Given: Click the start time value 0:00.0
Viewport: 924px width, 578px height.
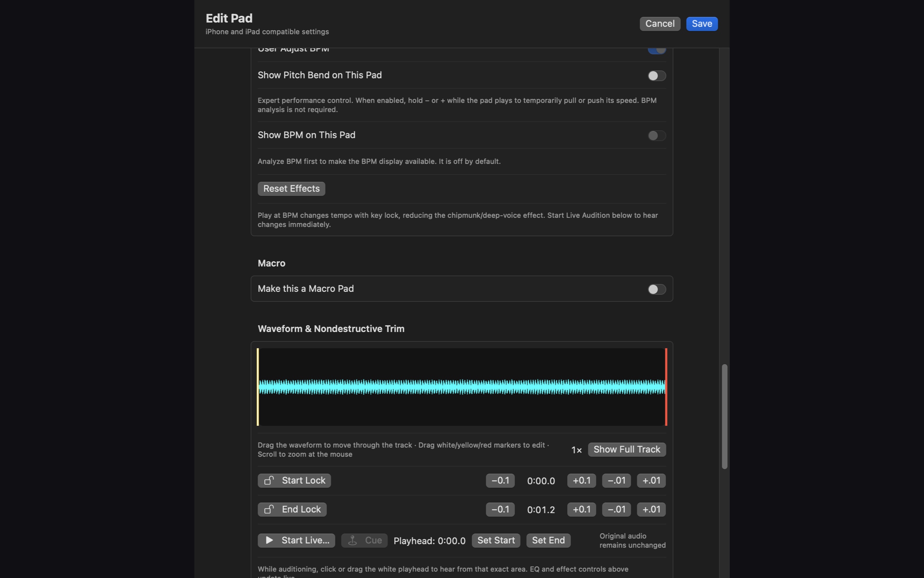Looking at the screenshot, I should tap(541, 481).
